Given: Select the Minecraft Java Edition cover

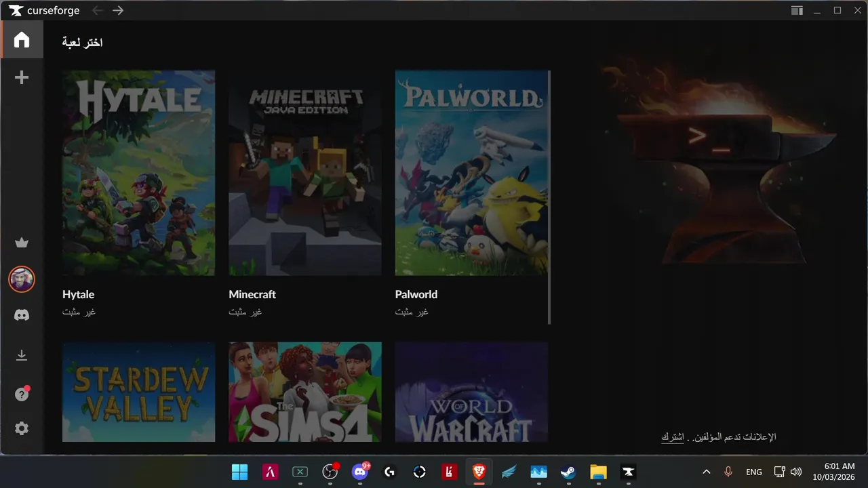Looking at the screenshot, I should click(305, 173).
